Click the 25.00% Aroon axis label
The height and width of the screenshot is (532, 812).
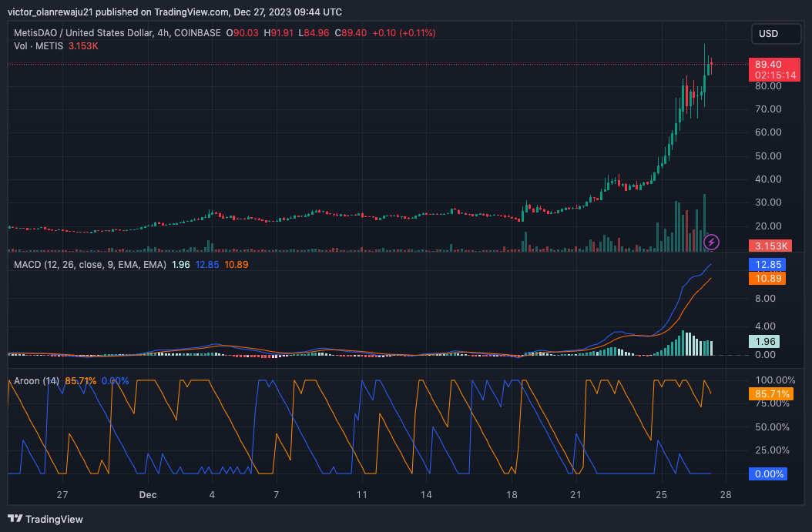pyautogui.click(x=772, y=450)
